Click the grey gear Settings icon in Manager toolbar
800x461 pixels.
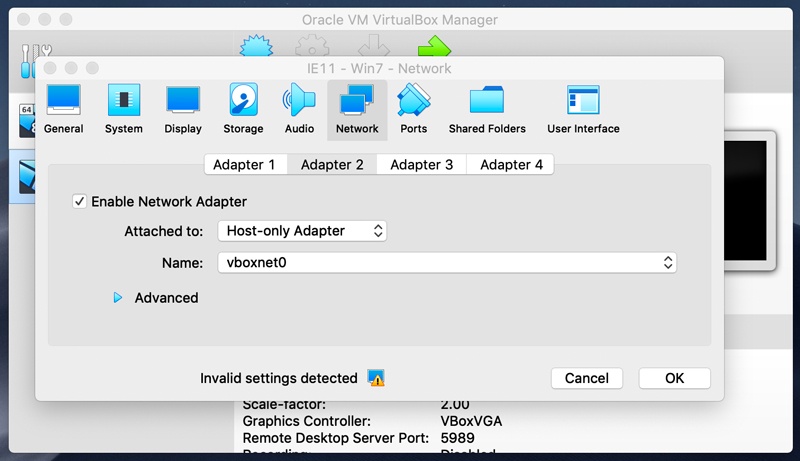click(312, 45)
